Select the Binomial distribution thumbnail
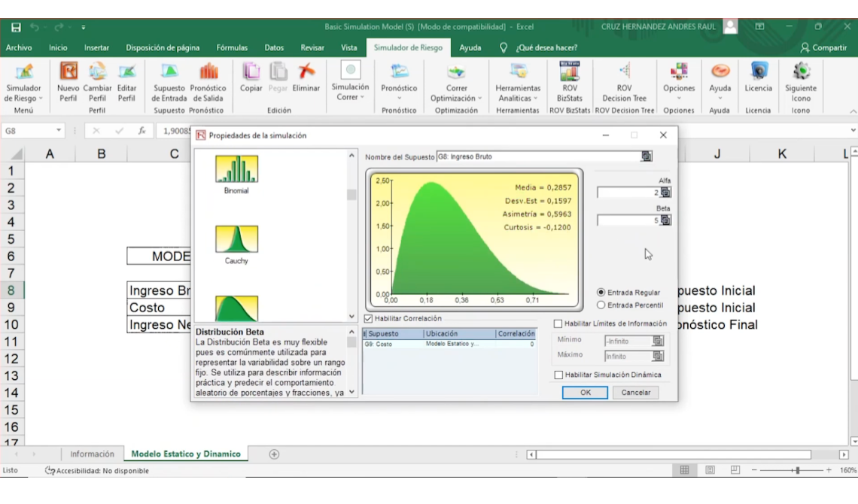 [236, 169]
